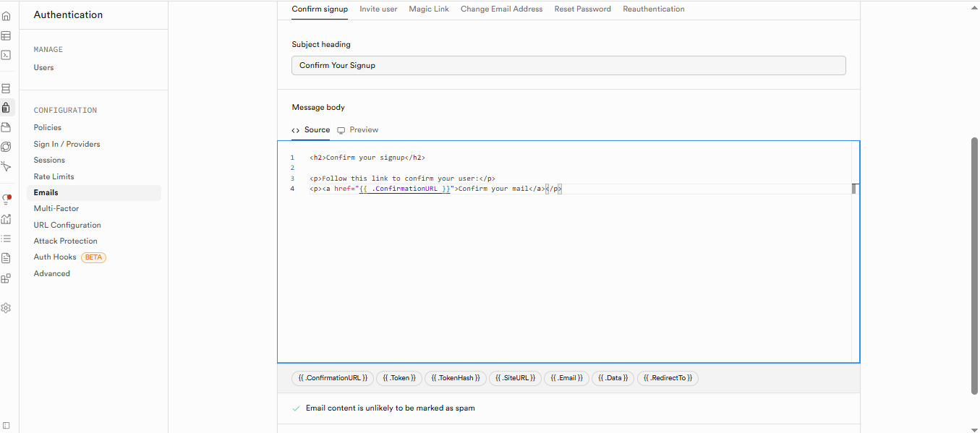980x433 pixels.
Task: Open the Emails configuration page
Action: click(94, 192)
